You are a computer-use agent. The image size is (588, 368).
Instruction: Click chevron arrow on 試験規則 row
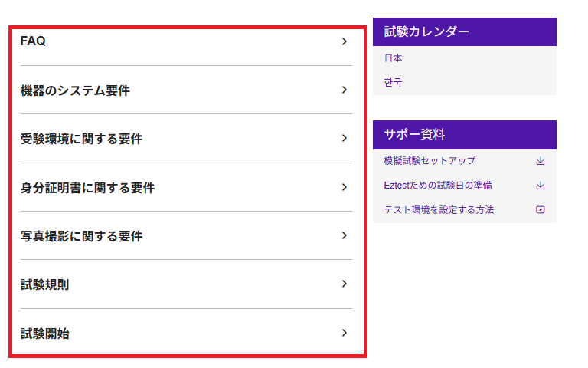(345, 284)
